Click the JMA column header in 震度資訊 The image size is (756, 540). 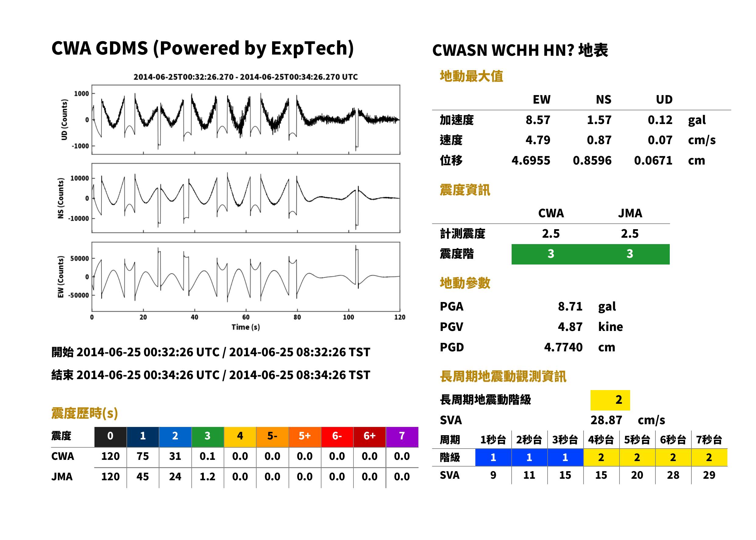coord(630,213)
